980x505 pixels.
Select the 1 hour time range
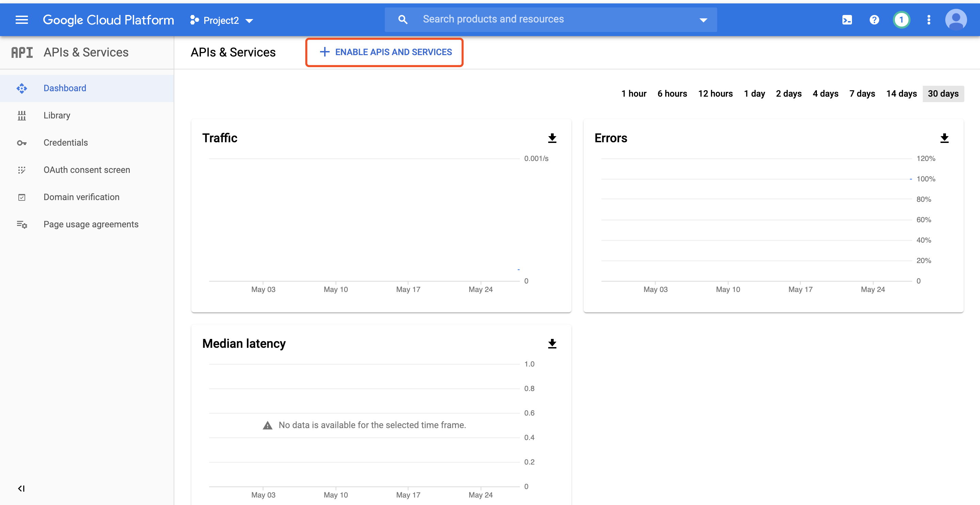[x=633, y=94]
